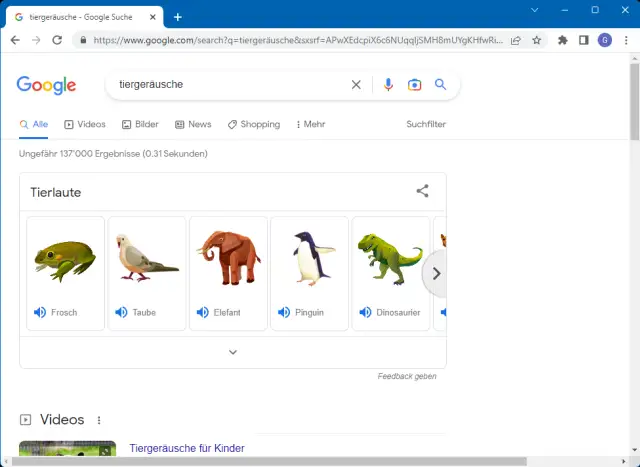Screen dimensions: 640x467
Task: Click the penguin image thumbnail
Action: tap(313, 258)
